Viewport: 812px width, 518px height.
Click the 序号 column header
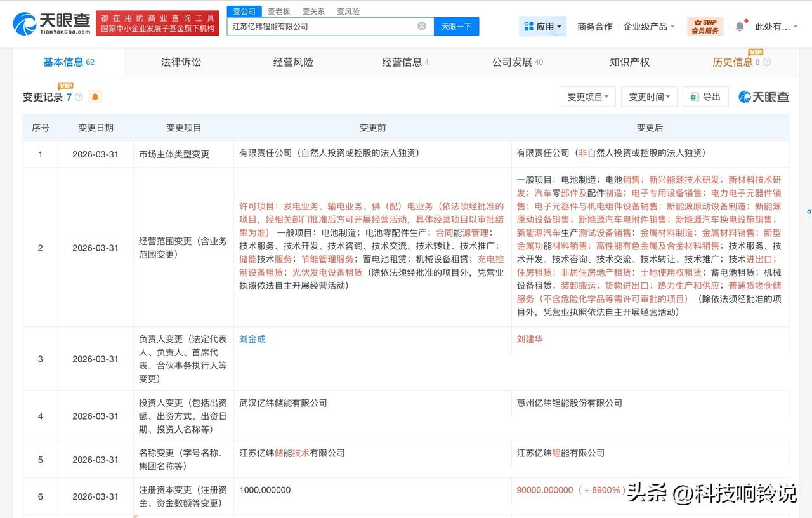(x=41, y=128)
